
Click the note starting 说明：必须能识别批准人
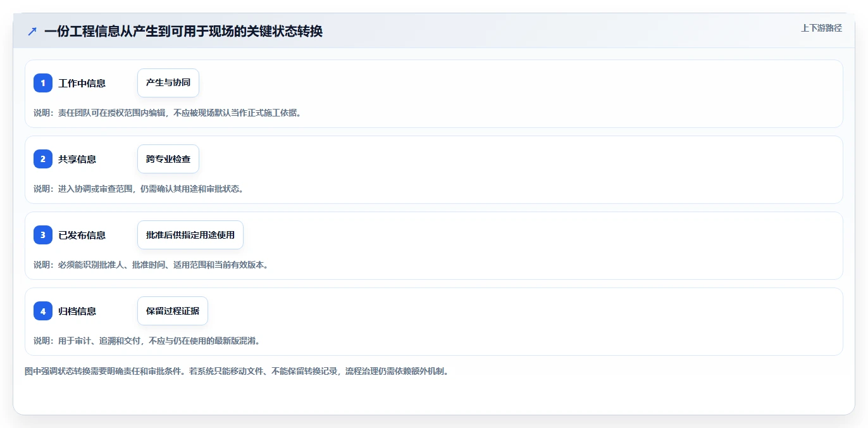pos(151,265)
